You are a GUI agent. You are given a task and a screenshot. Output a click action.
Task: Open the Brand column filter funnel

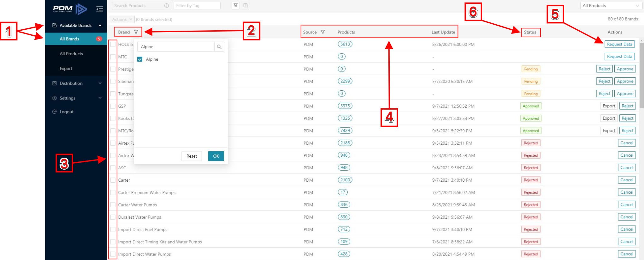point(136,32)
